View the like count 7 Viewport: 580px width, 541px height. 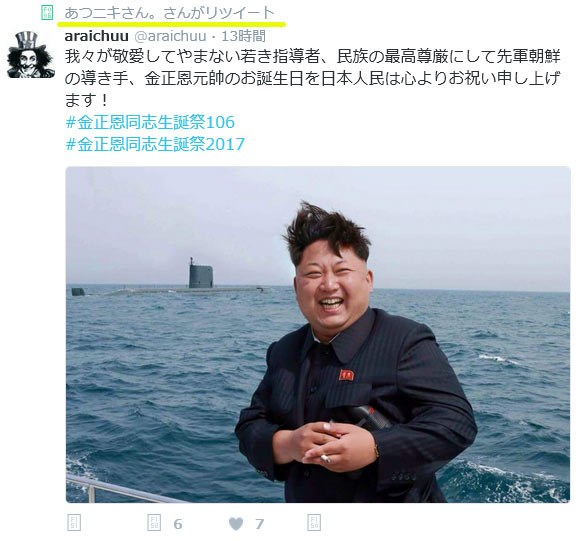click(259, 524)
